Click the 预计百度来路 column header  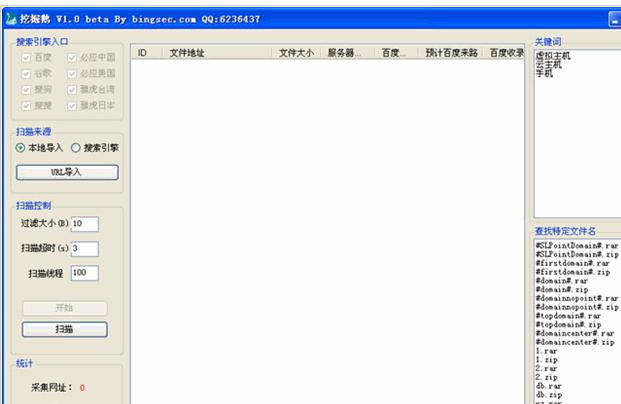click(451, 52)
